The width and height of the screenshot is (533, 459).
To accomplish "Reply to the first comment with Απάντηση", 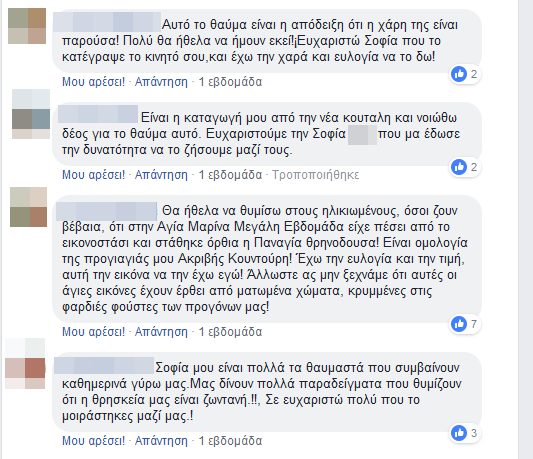I will click(161, 82).
